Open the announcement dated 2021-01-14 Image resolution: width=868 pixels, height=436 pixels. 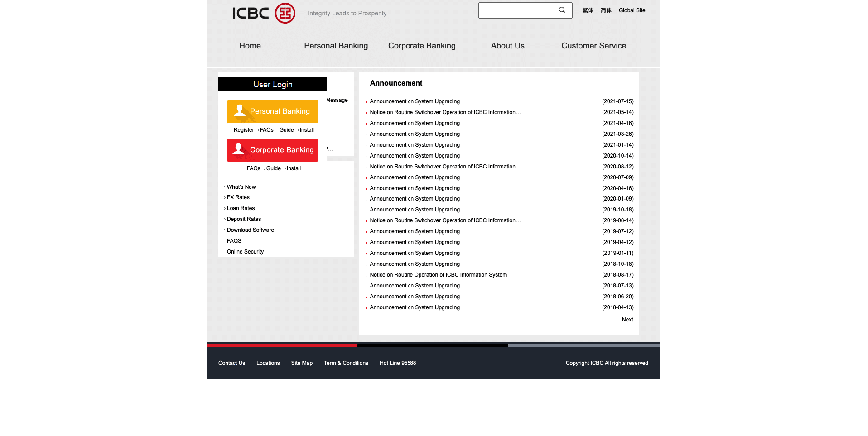point(415,145)
